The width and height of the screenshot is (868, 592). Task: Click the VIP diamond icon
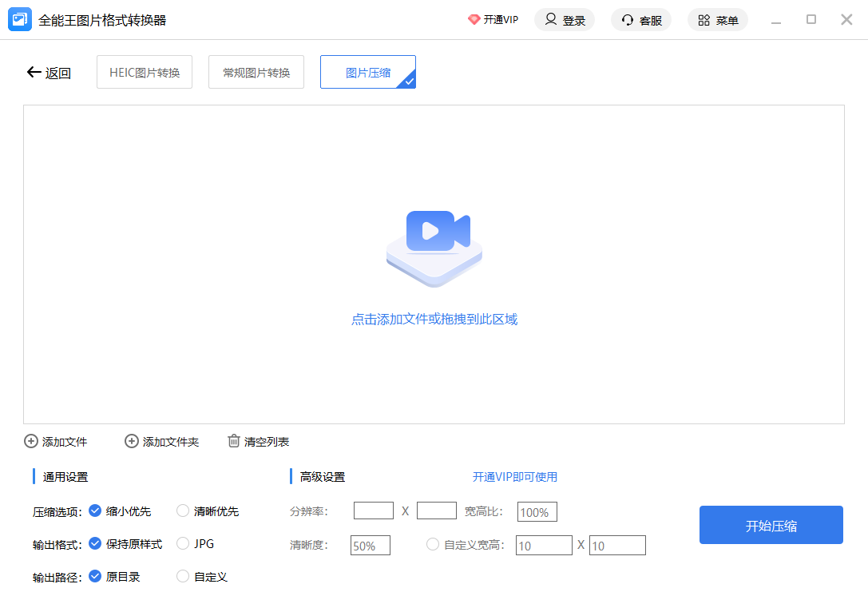pyautogui.click(x=474, y=20)
